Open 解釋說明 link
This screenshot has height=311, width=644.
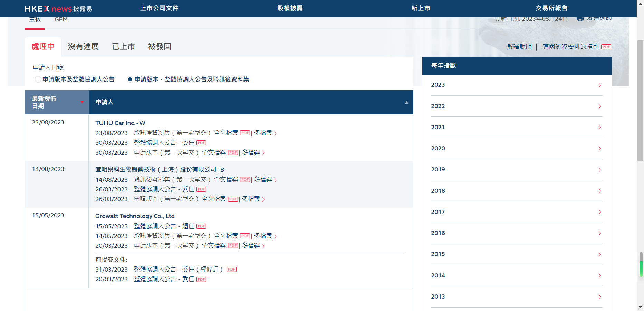[x=519, y=47]
